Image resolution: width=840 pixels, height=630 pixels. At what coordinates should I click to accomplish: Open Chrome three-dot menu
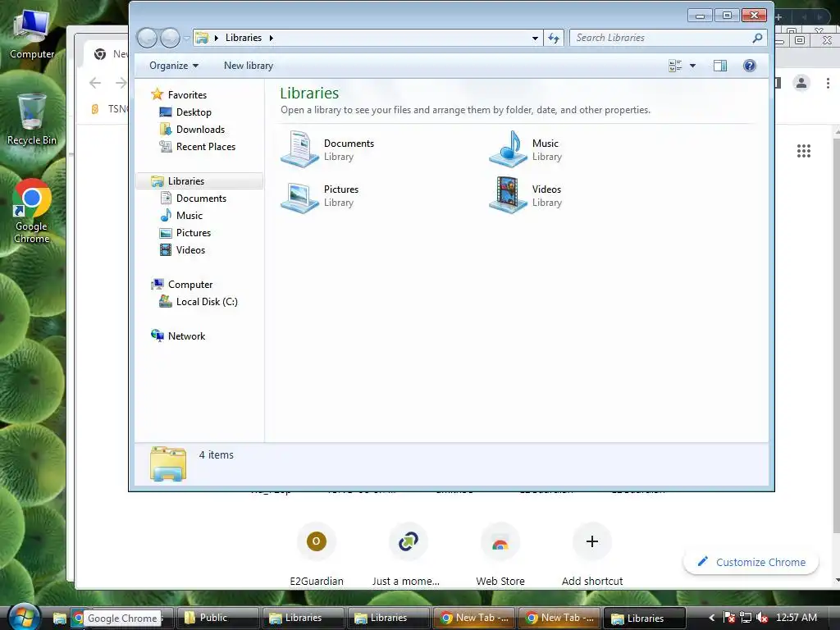click(828, 83)
